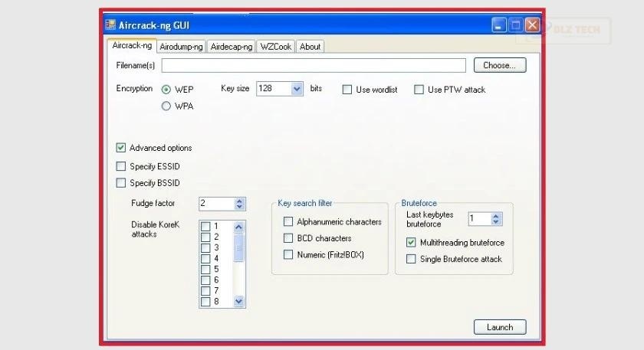Open the Airdecap-ng tab
644x350 pixels.
click(232, 47)
